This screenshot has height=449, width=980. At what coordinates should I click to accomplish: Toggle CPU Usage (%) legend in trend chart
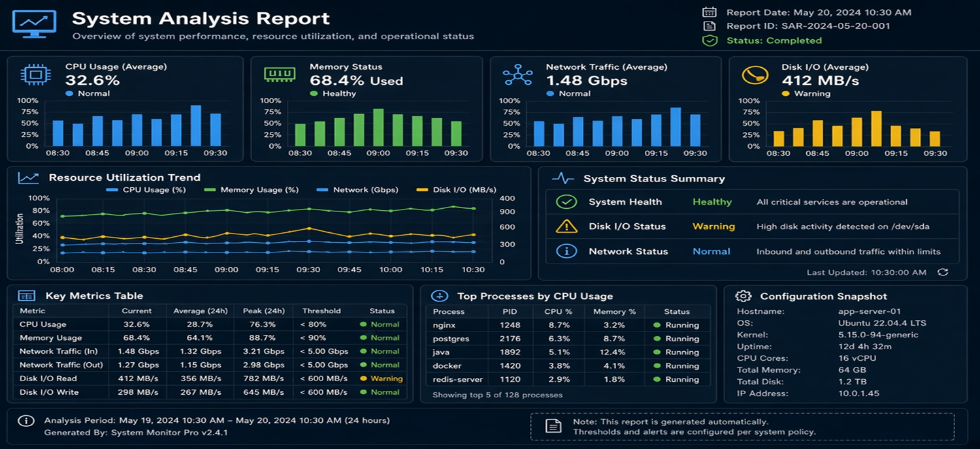(x=146, y=190)
